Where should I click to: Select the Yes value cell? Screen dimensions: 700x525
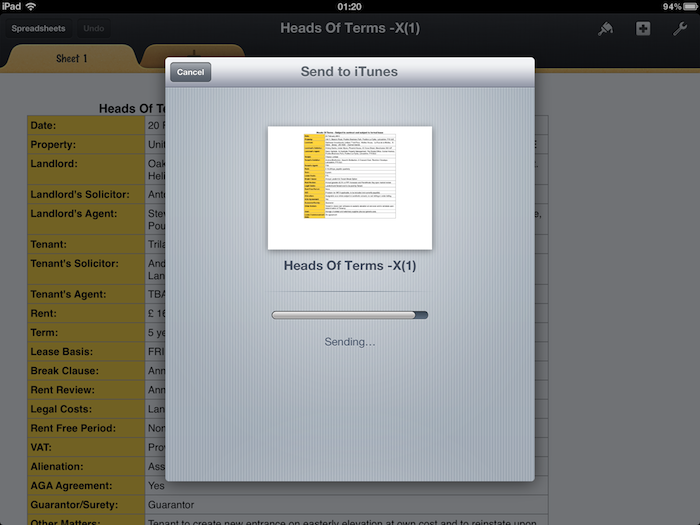point(346,486)
